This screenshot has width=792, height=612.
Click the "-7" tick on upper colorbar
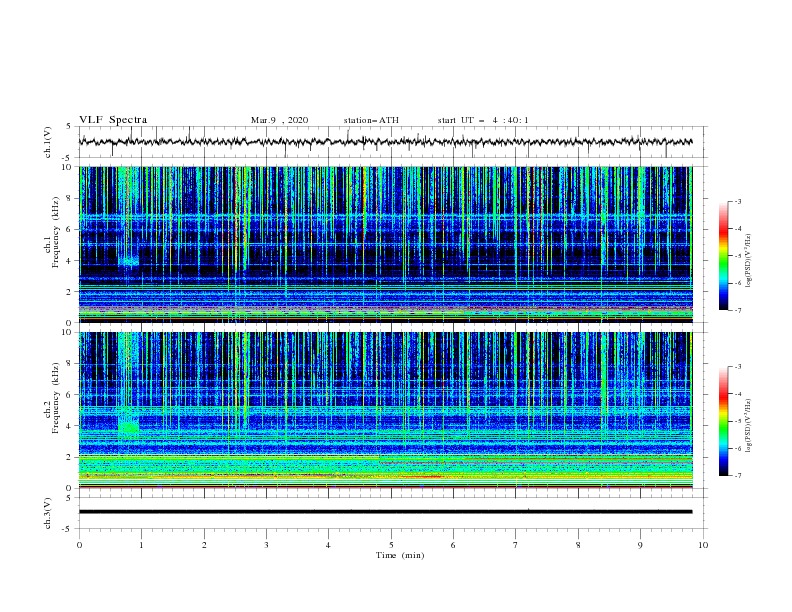click(x=737, y=310)
